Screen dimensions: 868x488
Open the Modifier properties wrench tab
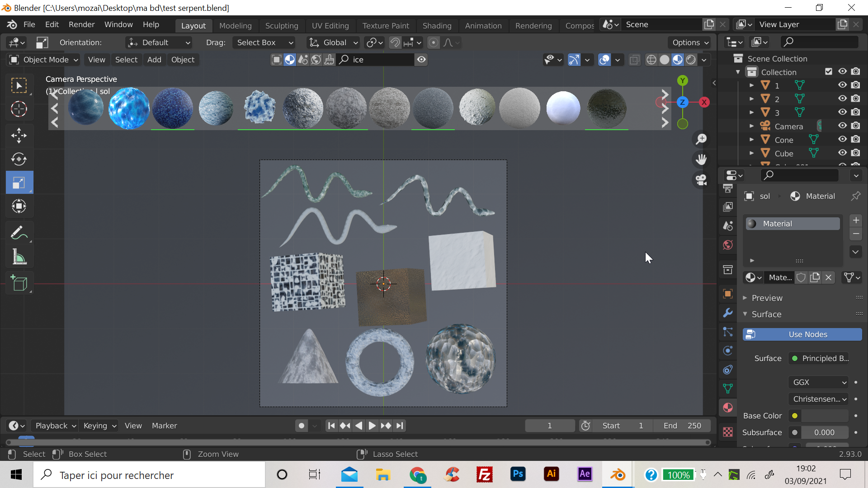728,313
